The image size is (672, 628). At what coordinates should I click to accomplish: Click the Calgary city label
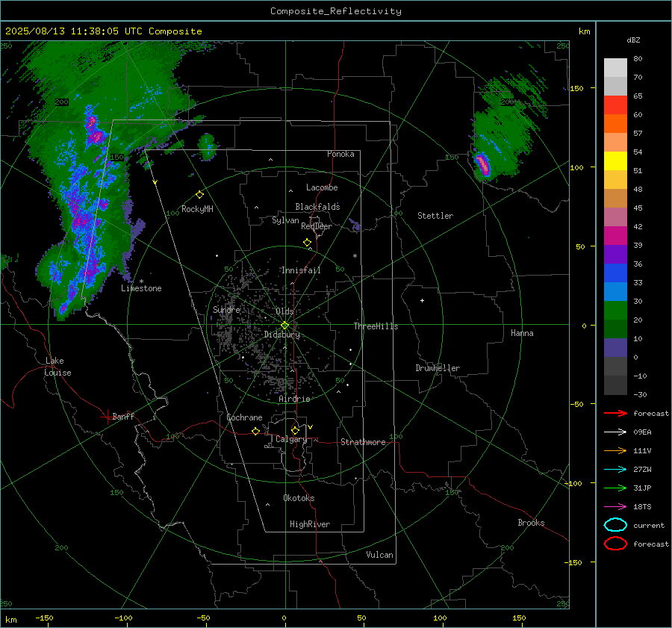(291, 439)
